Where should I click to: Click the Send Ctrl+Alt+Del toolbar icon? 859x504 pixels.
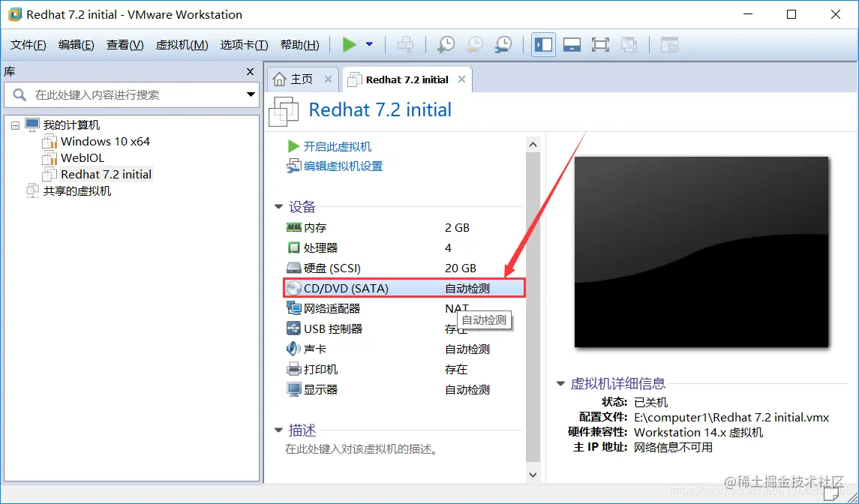click(x=405, y=44)
